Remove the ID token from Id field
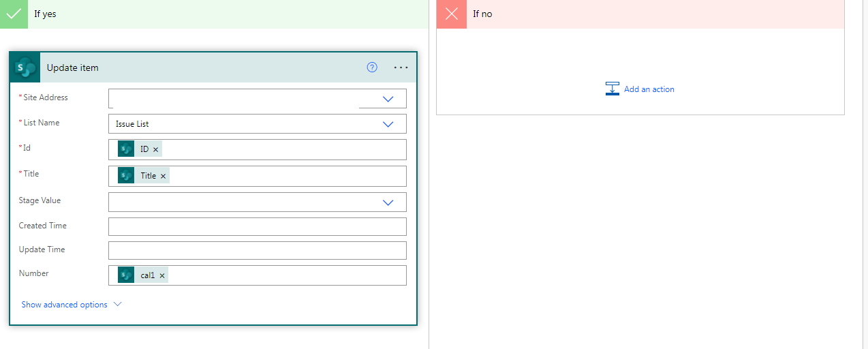The width and height of the screenshot is (868, 349). coord(156,149)
